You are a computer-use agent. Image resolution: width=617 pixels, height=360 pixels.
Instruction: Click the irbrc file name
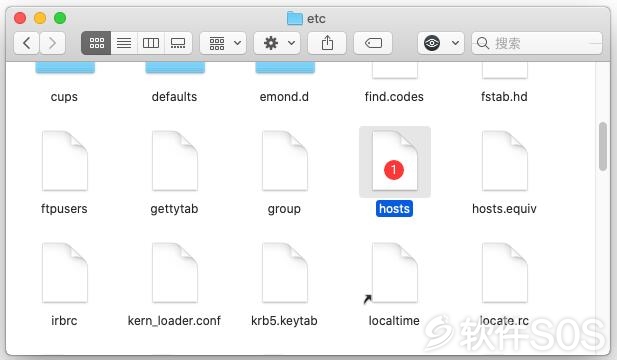64,321
